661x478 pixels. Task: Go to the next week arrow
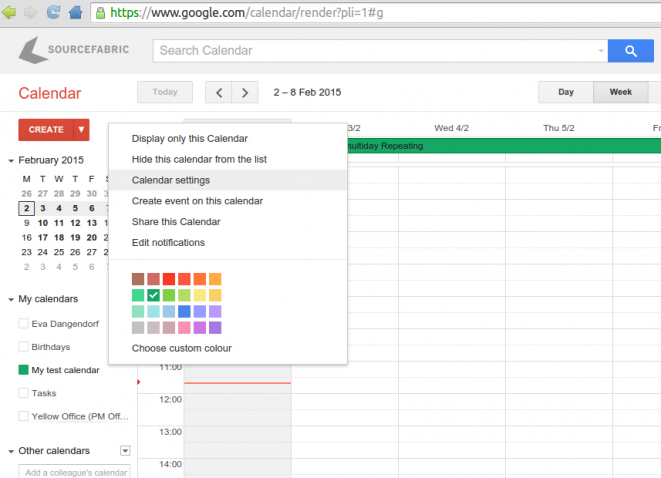[245, 92]
